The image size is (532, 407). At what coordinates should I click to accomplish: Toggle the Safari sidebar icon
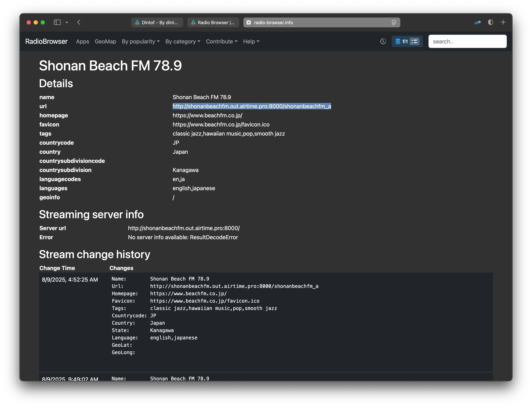(57, 22)
